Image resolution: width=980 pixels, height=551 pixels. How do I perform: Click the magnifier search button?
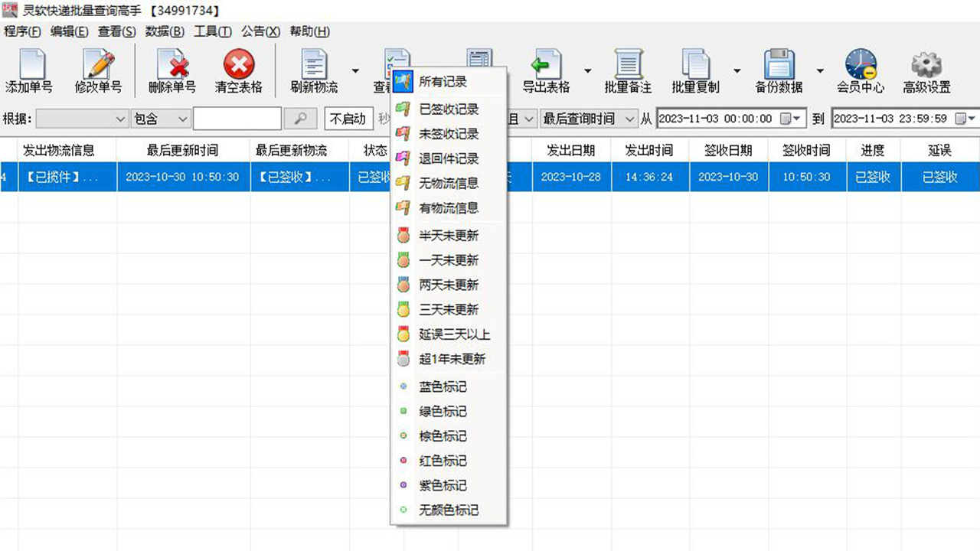point(300,119)
